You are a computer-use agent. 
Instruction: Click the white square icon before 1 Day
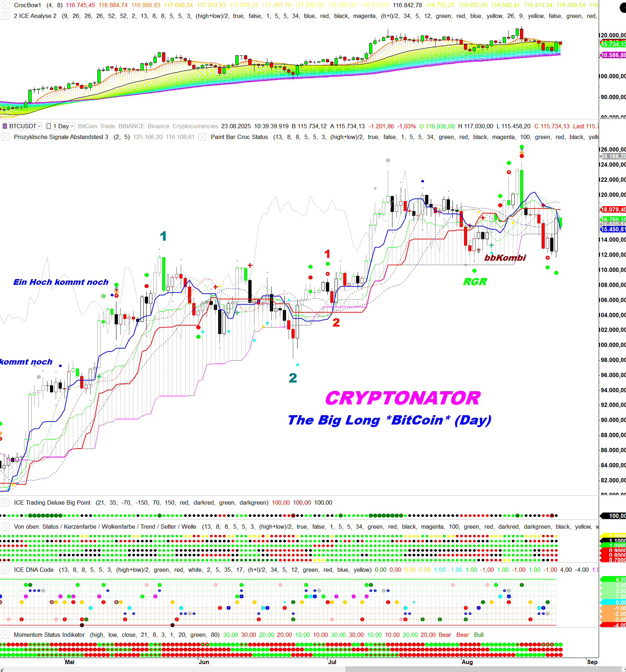pyautogui.click(x=49, y=126)
